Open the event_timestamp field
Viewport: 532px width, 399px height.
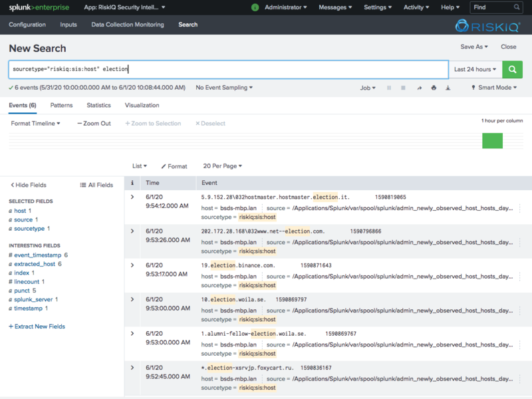click(x=38, y=255)
